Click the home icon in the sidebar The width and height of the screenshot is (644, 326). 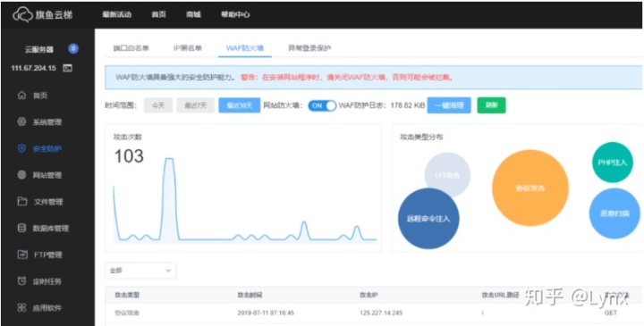coord(21,96)
